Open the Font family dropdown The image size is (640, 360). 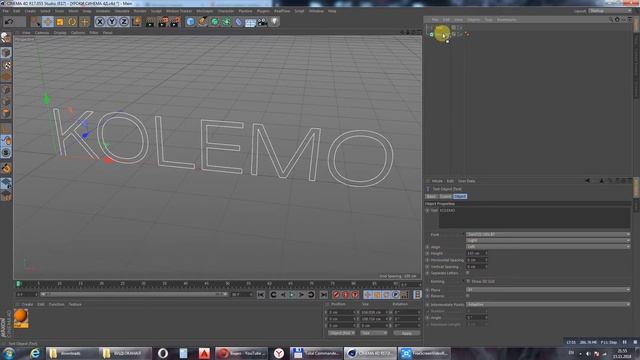tap(548, 234)
